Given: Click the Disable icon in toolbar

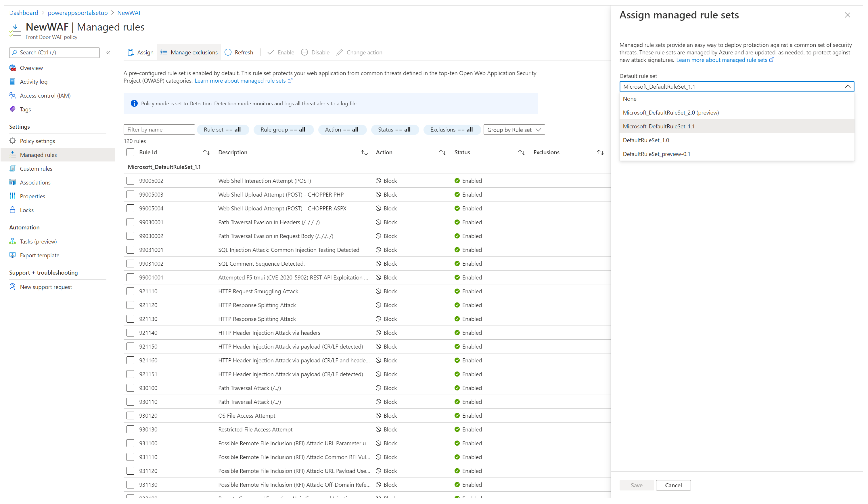Looking at the screenshot, I should coord(306,52).
